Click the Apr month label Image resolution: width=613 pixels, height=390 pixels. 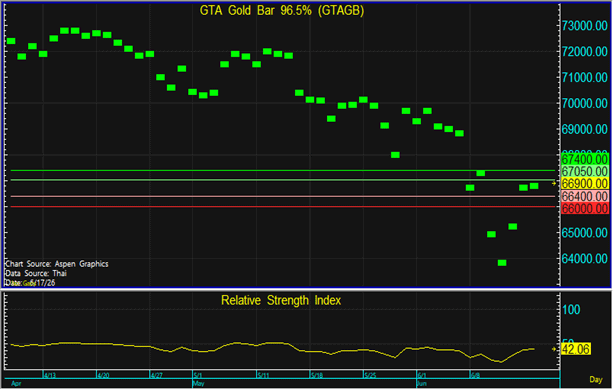16,383
